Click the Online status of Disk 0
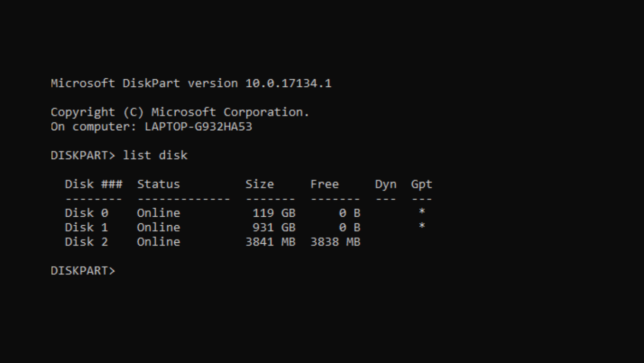Screen dimensions: 644x363 [159, 213]
